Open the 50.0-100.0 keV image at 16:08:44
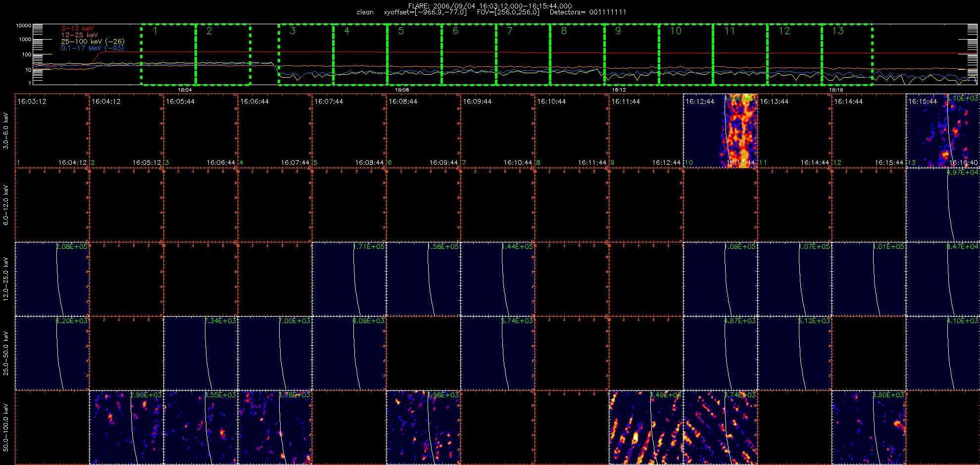 (423, 427)
